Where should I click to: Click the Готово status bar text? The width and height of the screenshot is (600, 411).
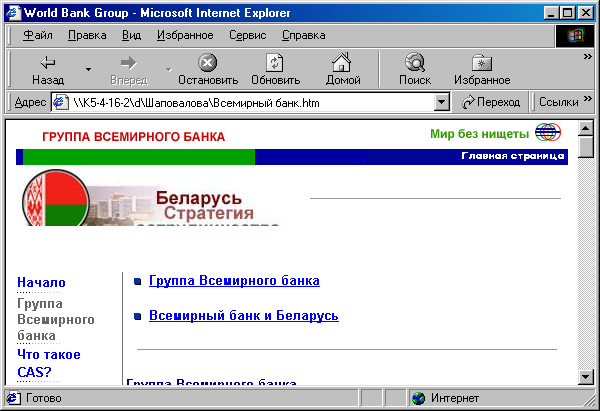[44, 398]
